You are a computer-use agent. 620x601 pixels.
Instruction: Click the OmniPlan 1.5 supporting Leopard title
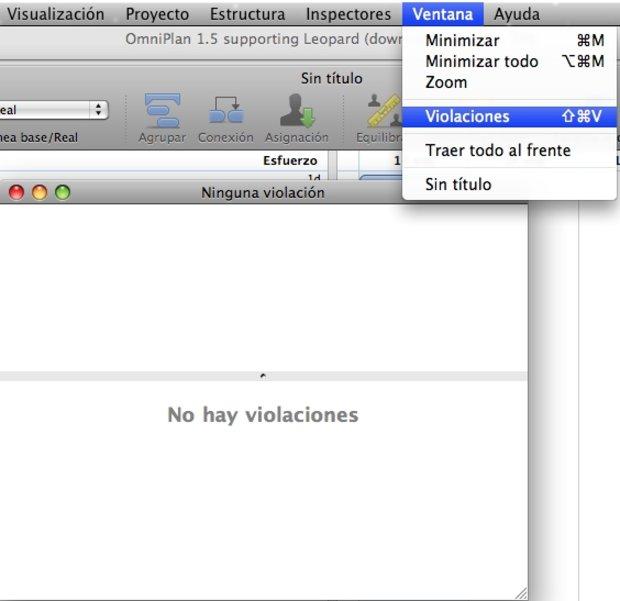point(264,39)
